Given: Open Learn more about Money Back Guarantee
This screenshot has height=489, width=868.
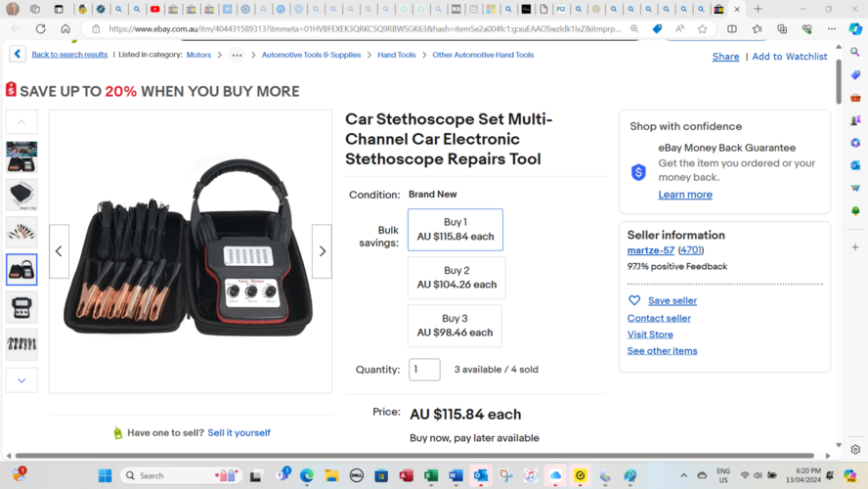Looking at the screenshot, I should [x=685, y=195].
